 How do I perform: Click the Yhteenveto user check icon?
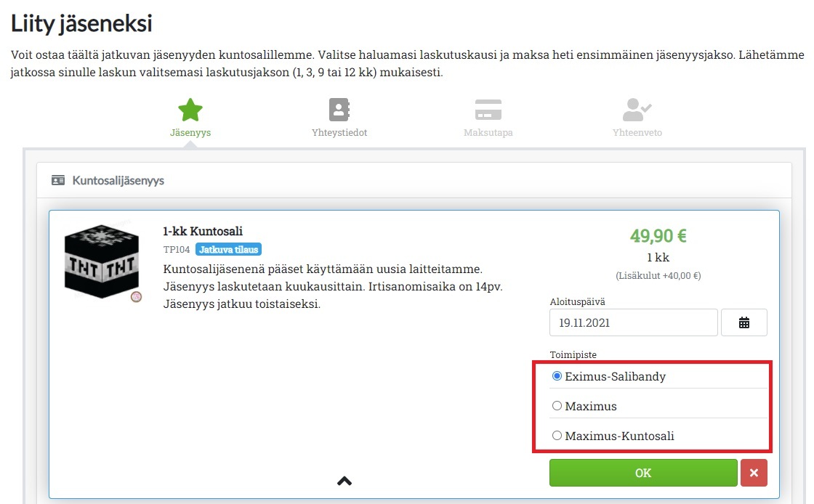637,110
